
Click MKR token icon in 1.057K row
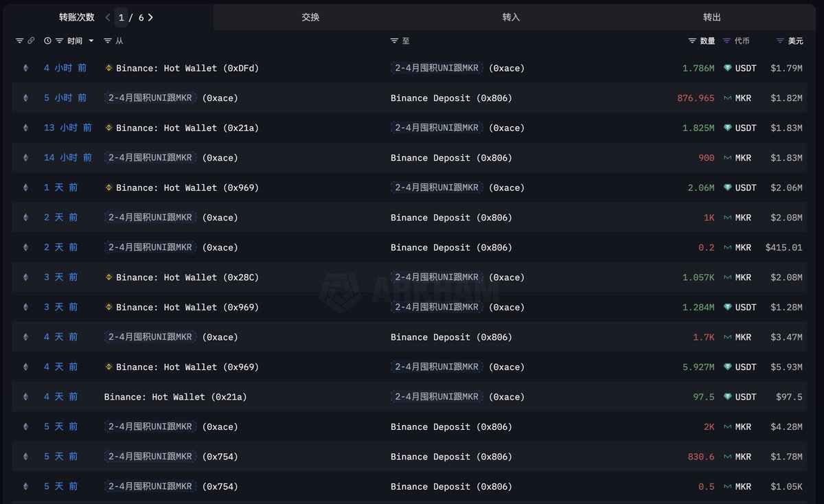click(x=728, y=277)
